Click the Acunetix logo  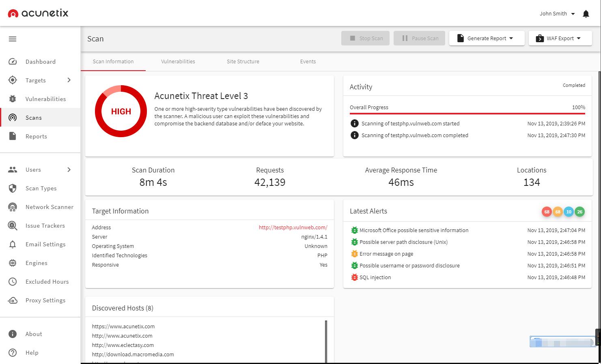(x=38, y=13)
